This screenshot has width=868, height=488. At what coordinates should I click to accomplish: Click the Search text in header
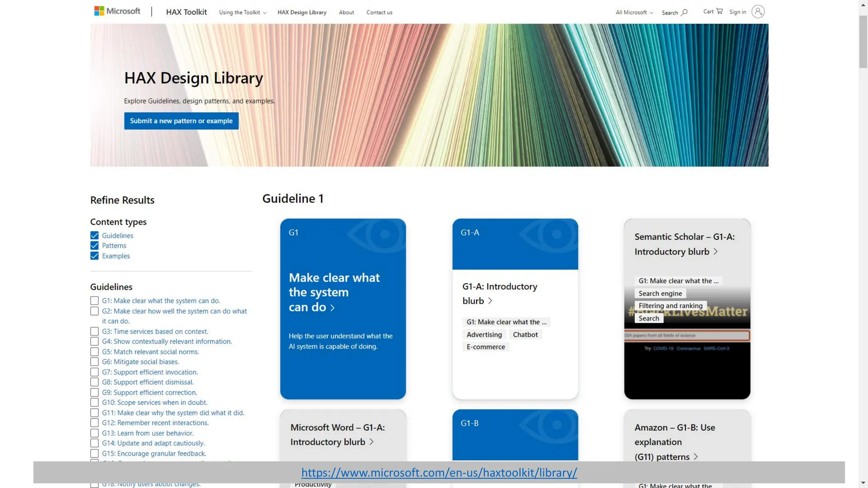670,13
